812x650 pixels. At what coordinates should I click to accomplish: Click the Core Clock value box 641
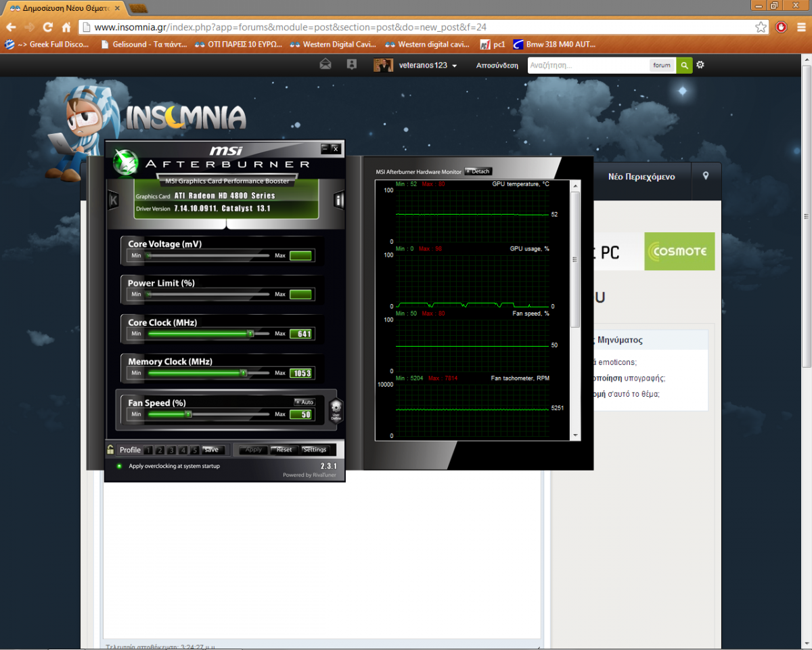coord(301,334)
